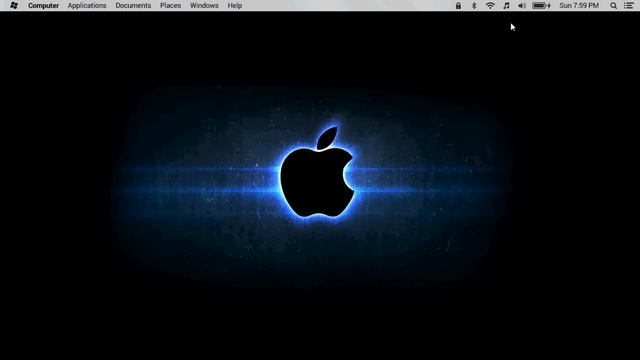
Task: Open the volume speaker icon
Action: (x=522, y=5)
